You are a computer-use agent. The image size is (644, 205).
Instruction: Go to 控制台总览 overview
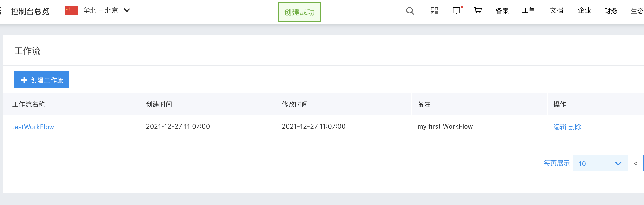[30, 11]
